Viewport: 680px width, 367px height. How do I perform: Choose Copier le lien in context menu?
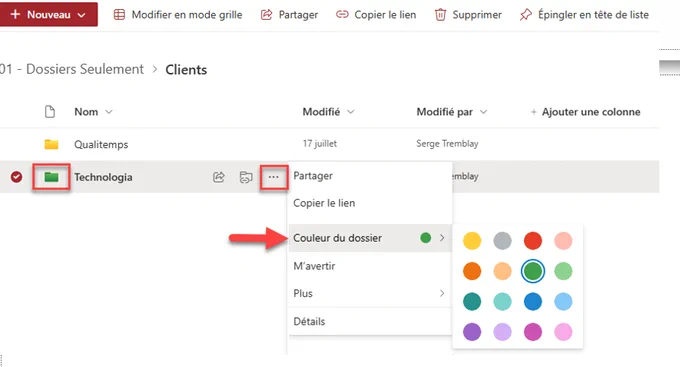pyautogui.click(x=370, y=203)
